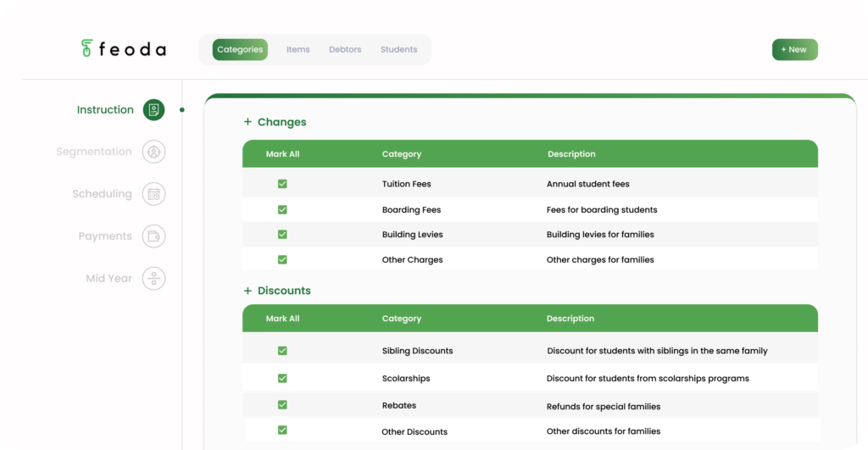Uncheck the Other Discounts checkbox
The image size is (868, 450).
tap(282, 430)
